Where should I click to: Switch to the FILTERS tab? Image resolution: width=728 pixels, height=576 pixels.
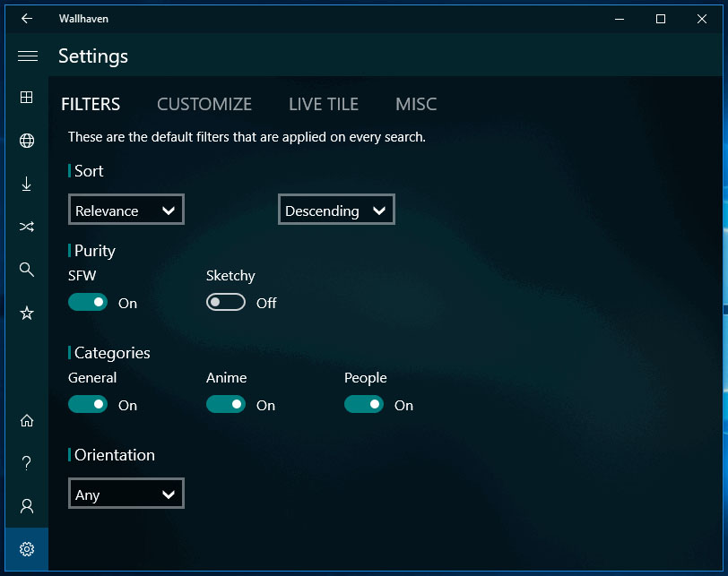click(91, 104)
